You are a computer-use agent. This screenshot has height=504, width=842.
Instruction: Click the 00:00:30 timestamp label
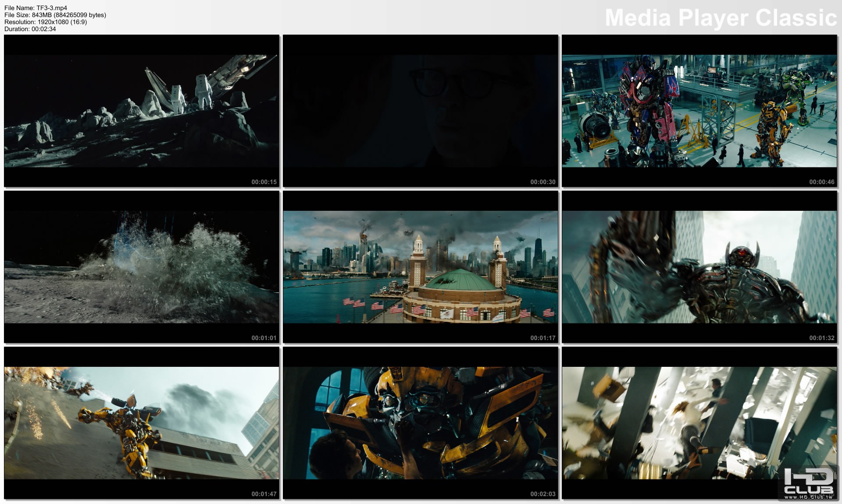click(x=543, y=182)
